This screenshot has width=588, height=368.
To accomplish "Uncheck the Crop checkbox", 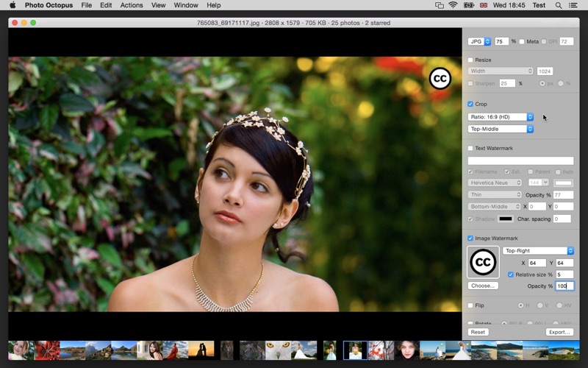I will coord(470,104).
